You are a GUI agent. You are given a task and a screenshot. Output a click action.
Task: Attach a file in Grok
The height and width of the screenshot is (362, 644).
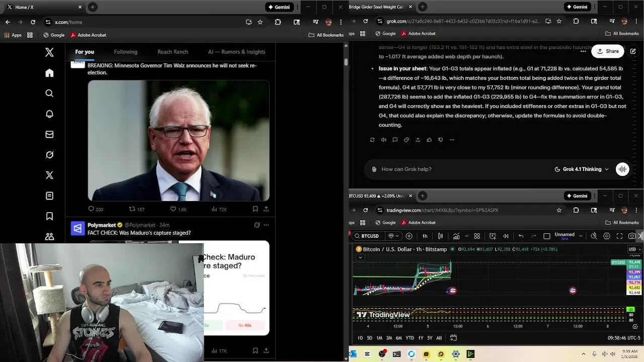374,169
